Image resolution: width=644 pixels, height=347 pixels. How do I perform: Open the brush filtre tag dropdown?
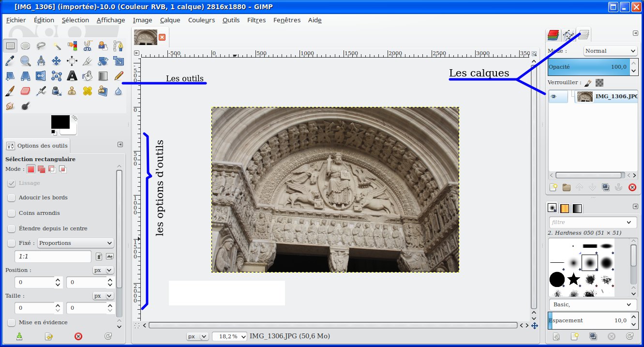click(593, 222)
